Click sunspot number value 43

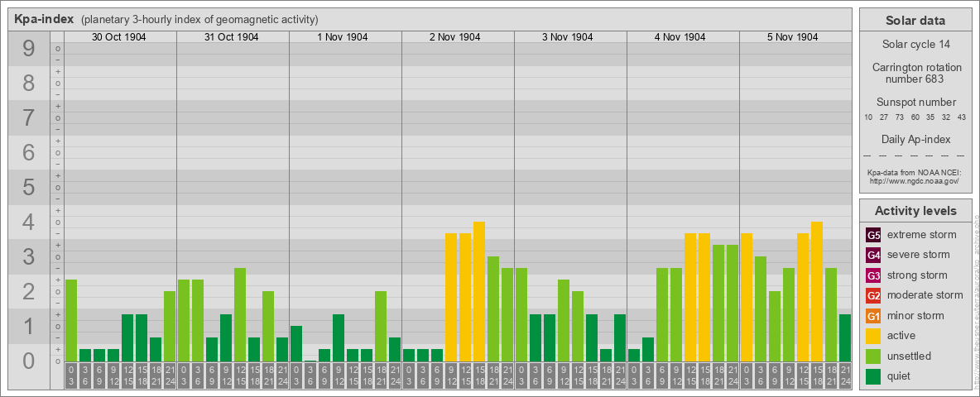tap(962, 117)
